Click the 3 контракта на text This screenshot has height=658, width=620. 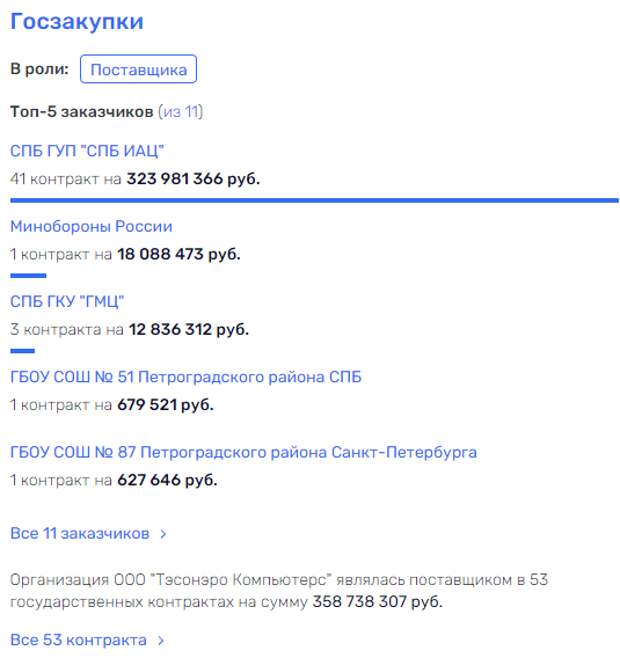(x=67, y=329)
